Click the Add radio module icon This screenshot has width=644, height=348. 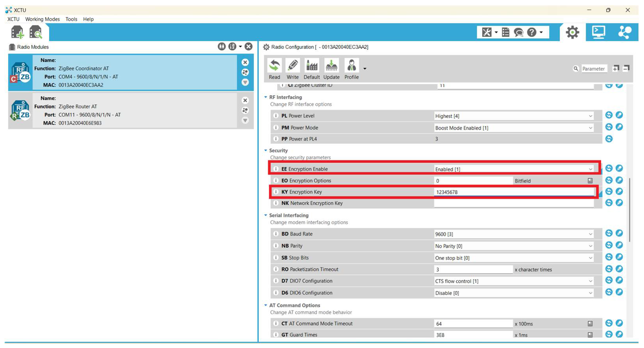tap(17, 32)
